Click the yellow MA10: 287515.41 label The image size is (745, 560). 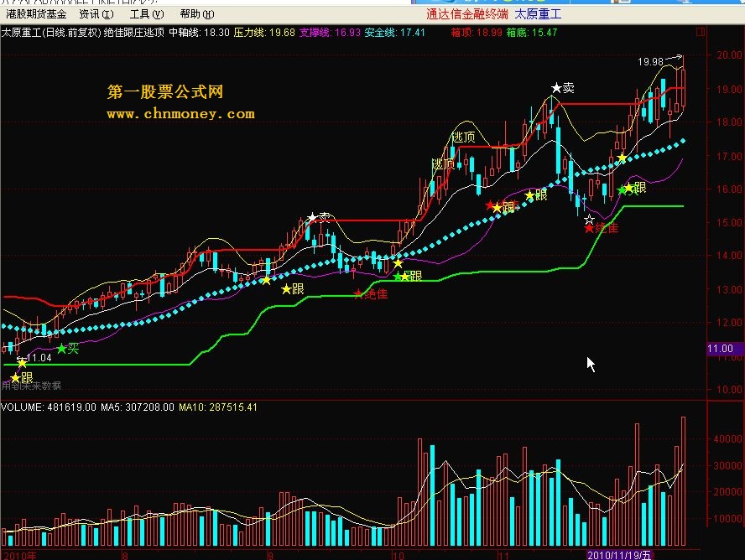(x=218, y=407)
